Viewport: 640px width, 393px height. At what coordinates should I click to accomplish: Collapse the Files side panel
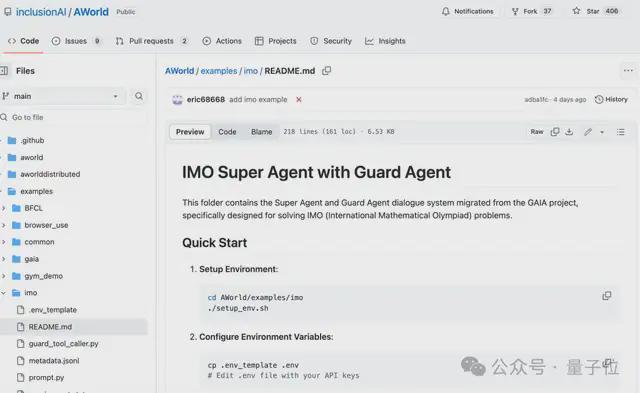4,71
